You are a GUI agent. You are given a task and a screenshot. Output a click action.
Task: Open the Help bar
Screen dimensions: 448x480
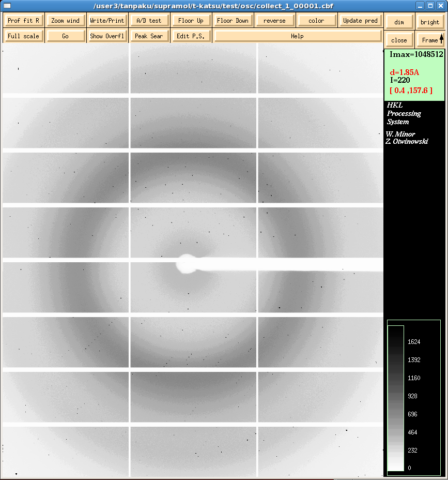coord(297,36)
